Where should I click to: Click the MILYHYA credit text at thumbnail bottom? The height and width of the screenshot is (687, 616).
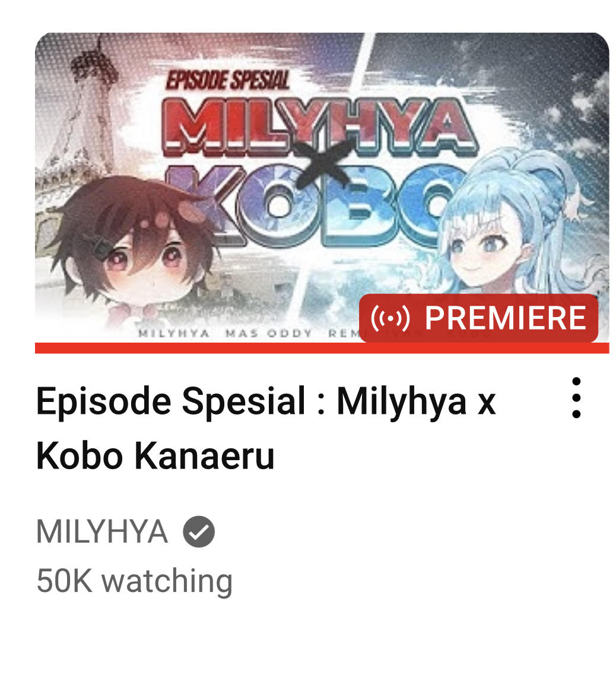pyautogui.click(x=174, y=334)
